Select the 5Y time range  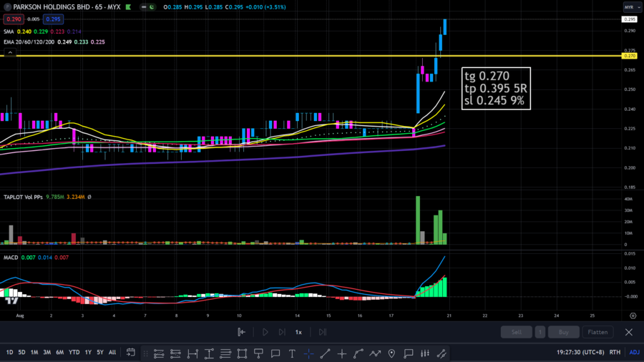[100, 353]
